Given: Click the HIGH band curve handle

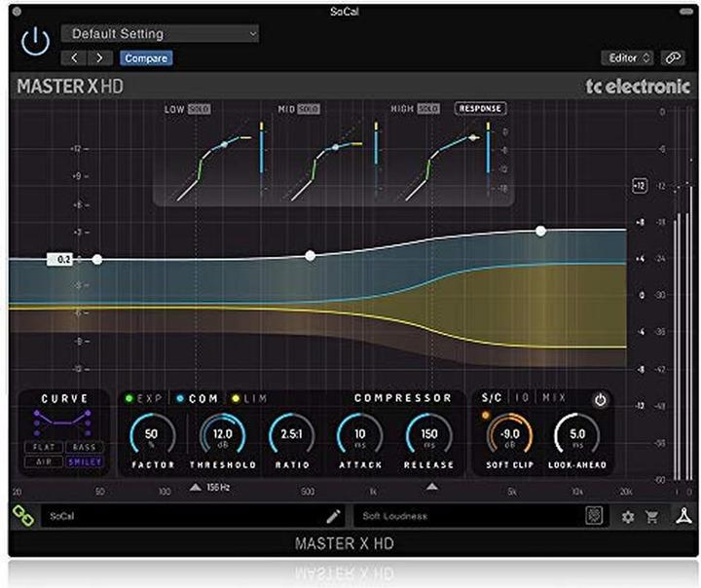Looking at the screenshot, I should coord(472,137).
